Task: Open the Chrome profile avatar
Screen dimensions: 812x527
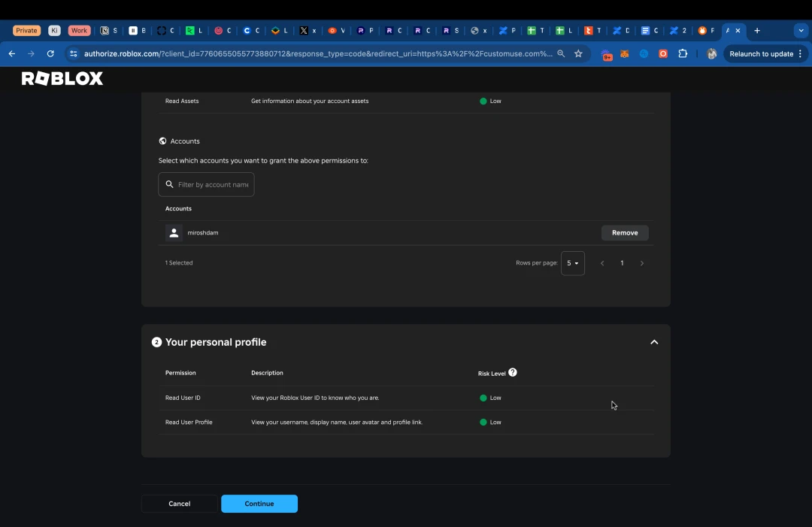Action: (x=711, y=54)
